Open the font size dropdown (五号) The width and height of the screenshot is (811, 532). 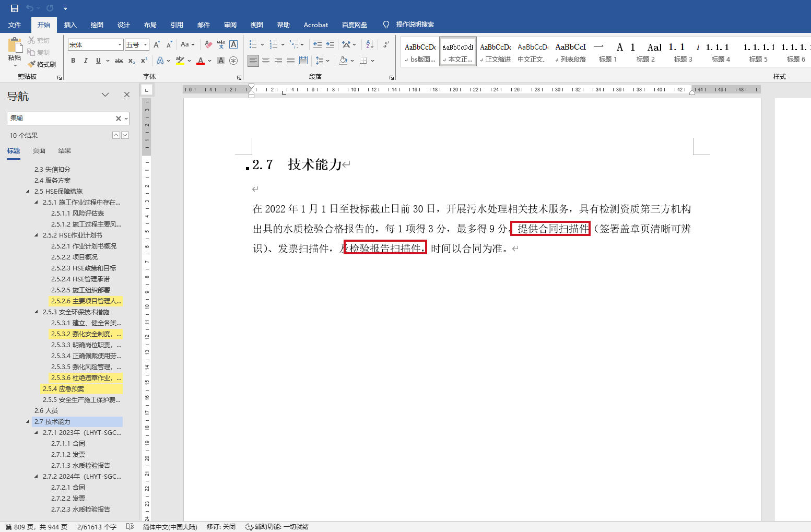[x=146, y=45]
